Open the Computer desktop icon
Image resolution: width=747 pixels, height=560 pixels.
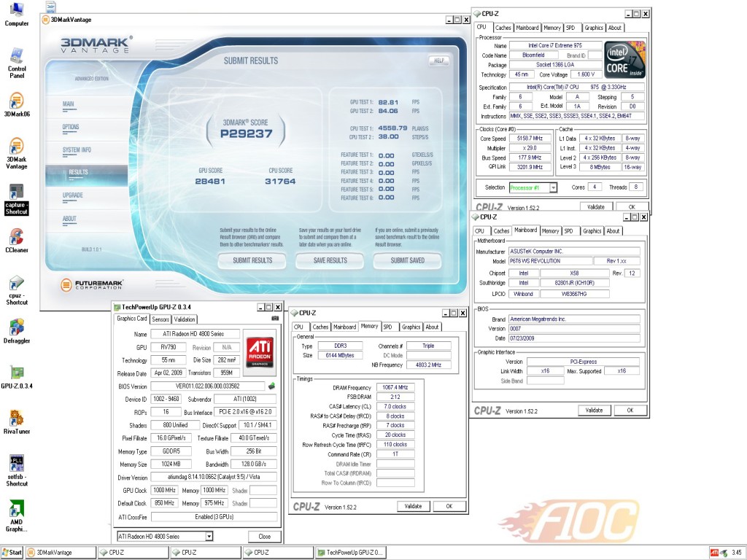point(17,15)
